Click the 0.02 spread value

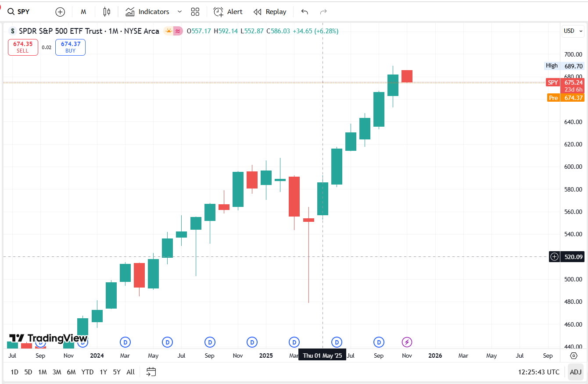(x=47, y=47)
